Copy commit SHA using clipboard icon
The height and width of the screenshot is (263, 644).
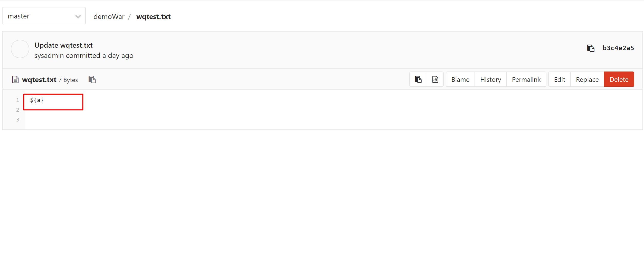[591, 48]
